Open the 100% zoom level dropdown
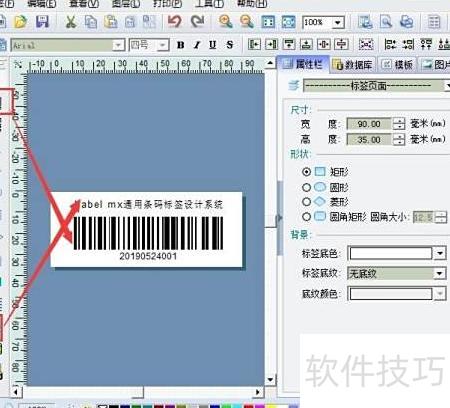The width and height of the screenshot is (450, 408). point(338,23)
